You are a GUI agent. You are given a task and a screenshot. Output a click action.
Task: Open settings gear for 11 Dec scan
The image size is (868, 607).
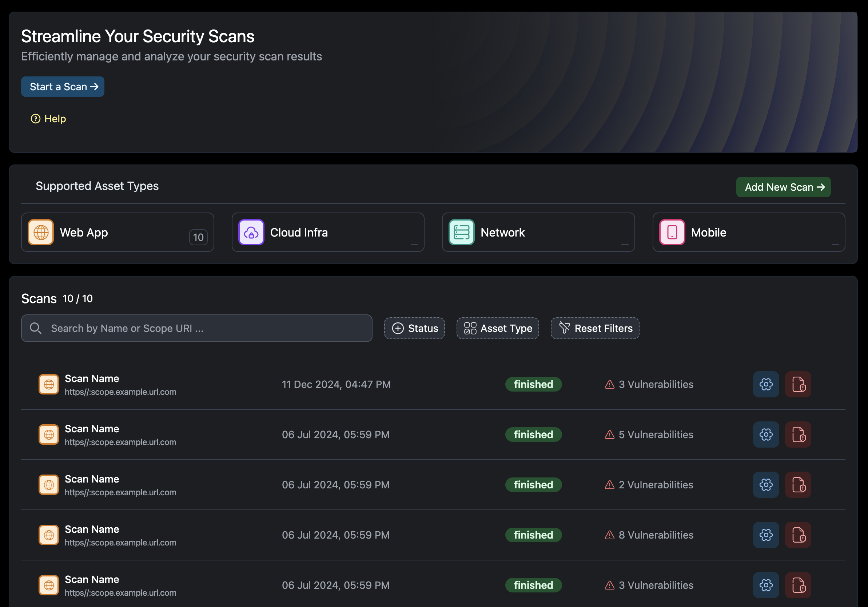(766, 384)
